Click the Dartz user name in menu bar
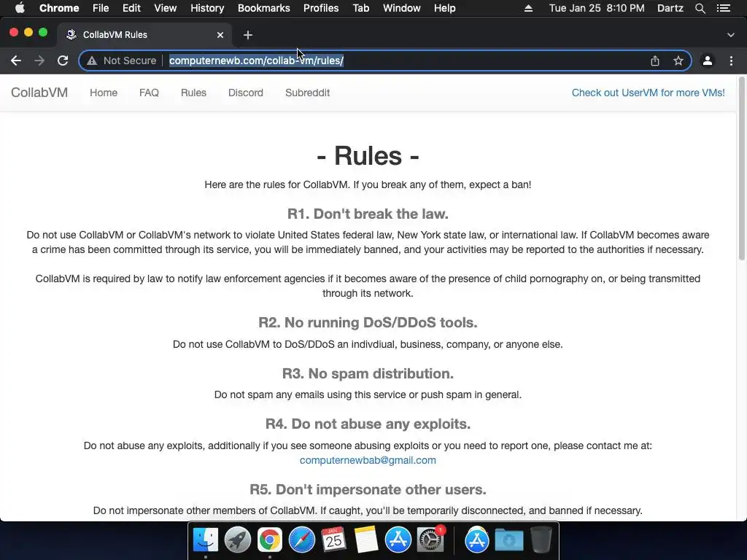 [670, 8]
